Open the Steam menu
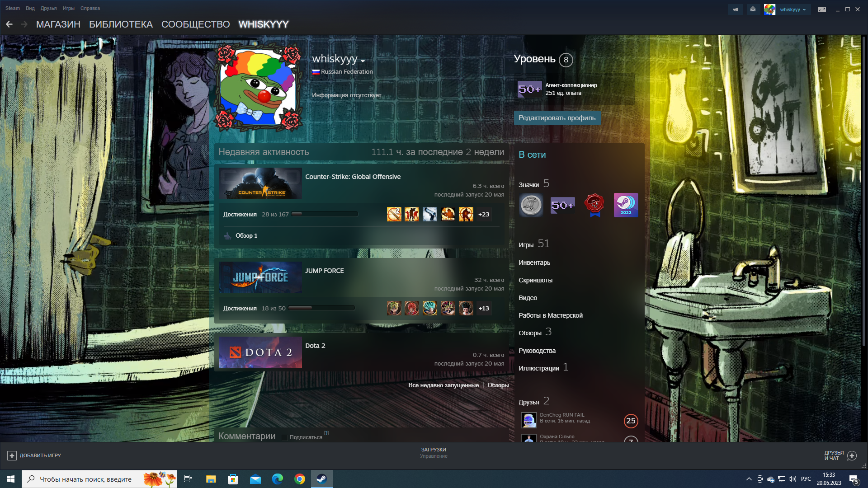This screenshot has width=868, height=488. pos(13,8)
